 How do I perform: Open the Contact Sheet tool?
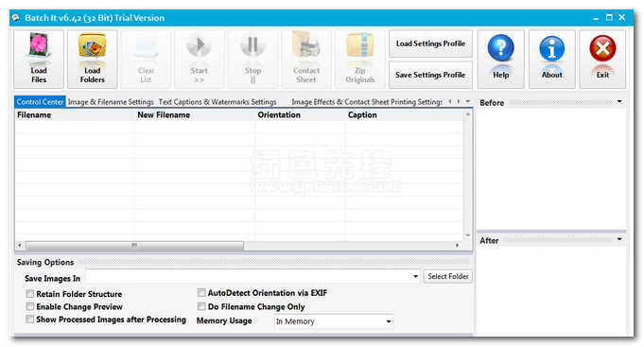coord(306,59)
